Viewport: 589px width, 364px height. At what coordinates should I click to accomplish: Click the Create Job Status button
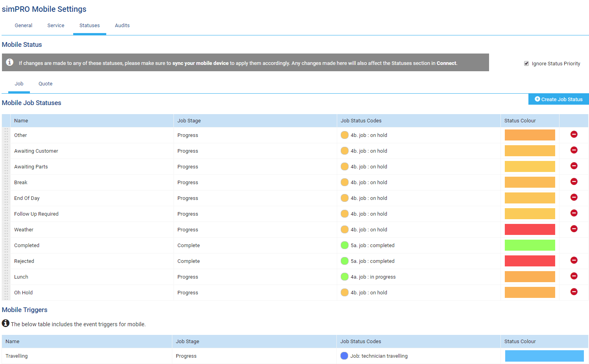click(558, 99)
